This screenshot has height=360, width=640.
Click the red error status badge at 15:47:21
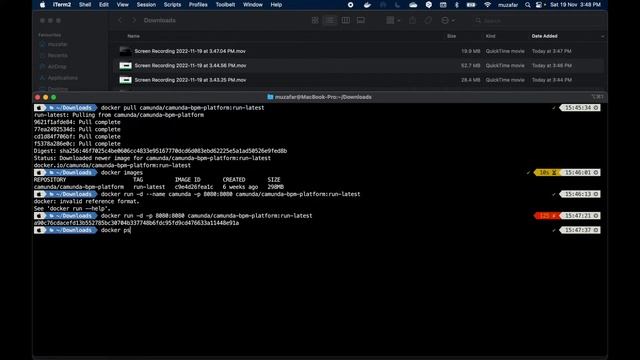pyautogui.click(x=547, y=216)
